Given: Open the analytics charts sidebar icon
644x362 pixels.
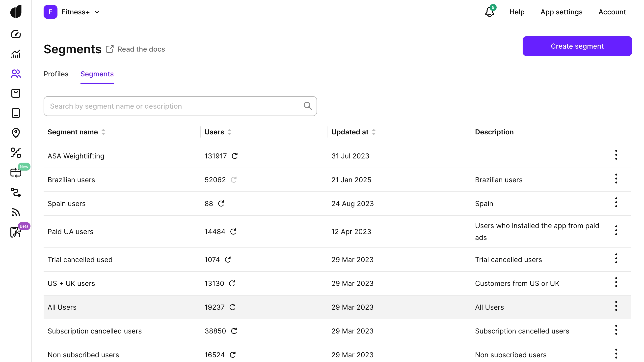Looking at the screenshot, I should tap(16, 54).
